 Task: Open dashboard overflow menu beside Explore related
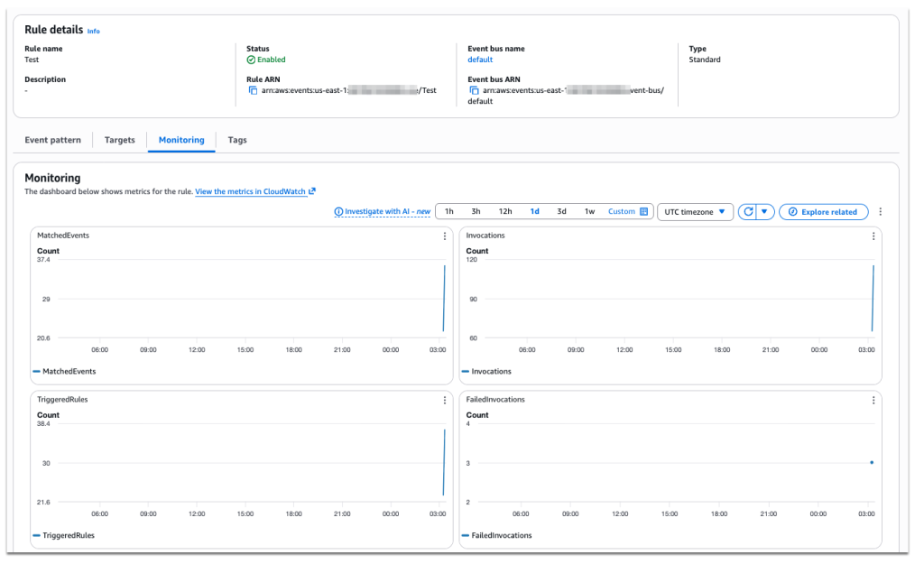(x=880, y=212)
